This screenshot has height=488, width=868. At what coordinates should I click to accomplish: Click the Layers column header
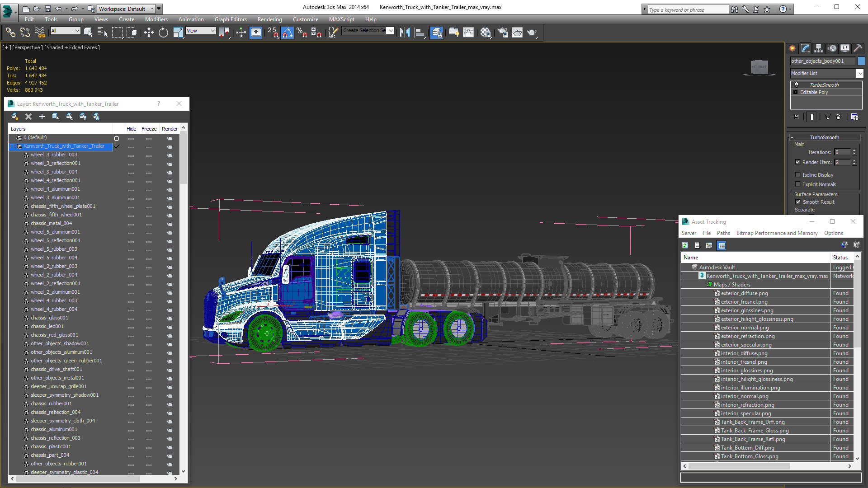(60, 129)
